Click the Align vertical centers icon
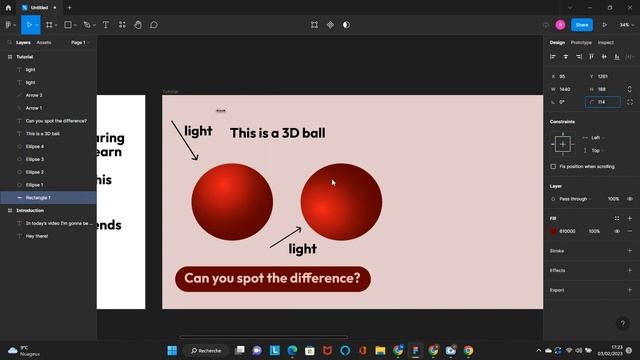 click(x=604, y=57)
